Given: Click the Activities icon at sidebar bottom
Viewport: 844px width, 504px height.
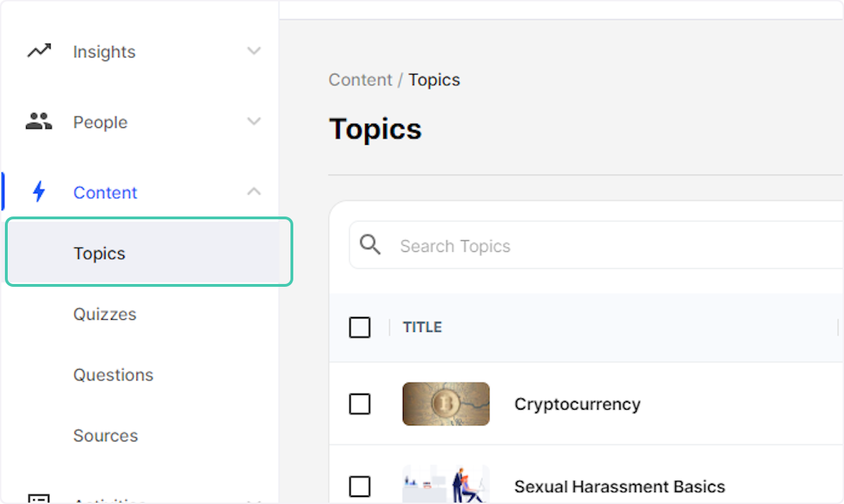Looking at the screenshot, I should [x=40, y=498].
